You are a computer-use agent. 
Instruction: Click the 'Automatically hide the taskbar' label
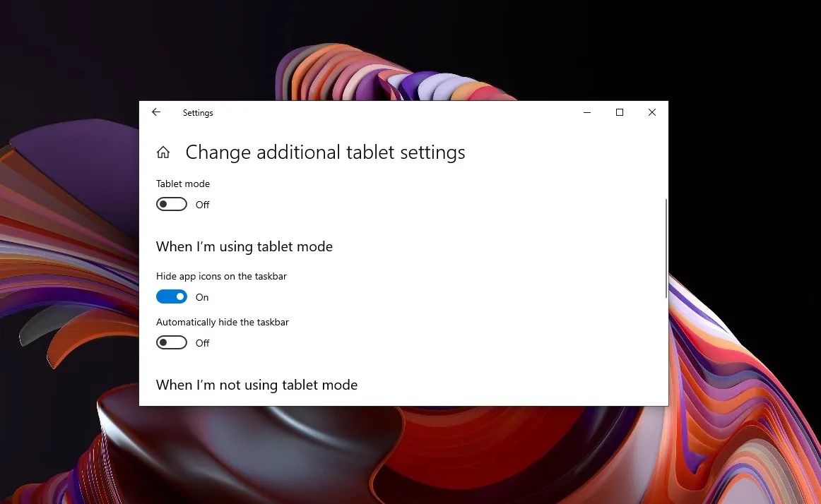tap(223, 322)
